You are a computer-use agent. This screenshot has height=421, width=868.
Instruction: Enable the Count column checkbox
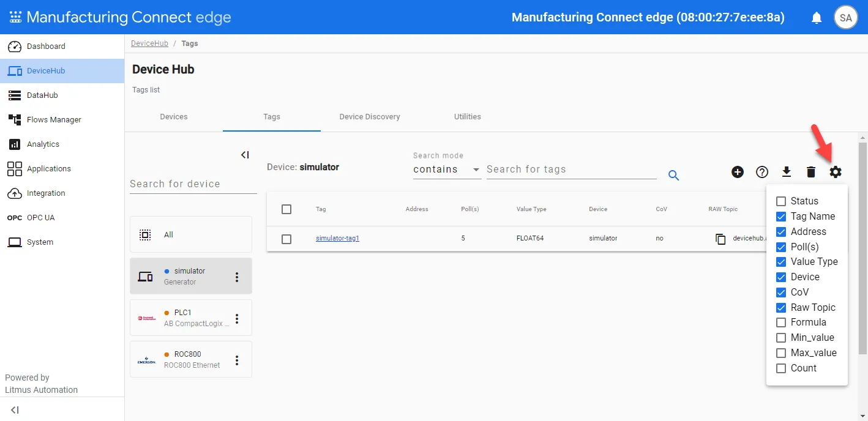coord(781,368)
